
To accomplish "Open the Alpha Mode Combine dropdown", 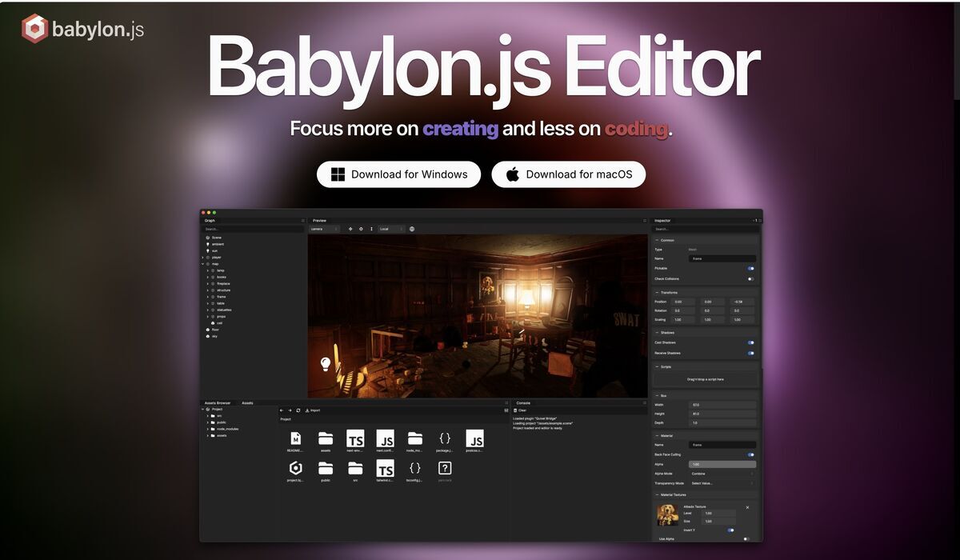I will point(722,474).
